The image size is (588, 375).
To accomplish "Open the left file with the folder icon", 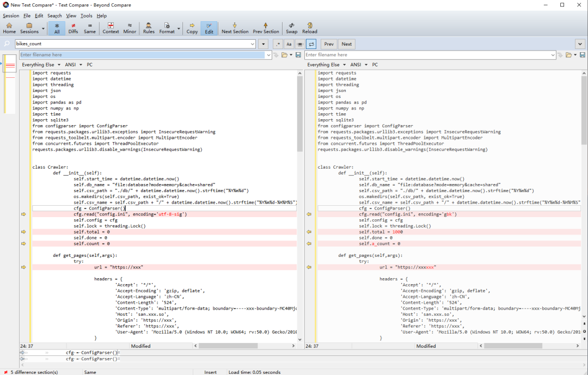I will coord(285,55).
